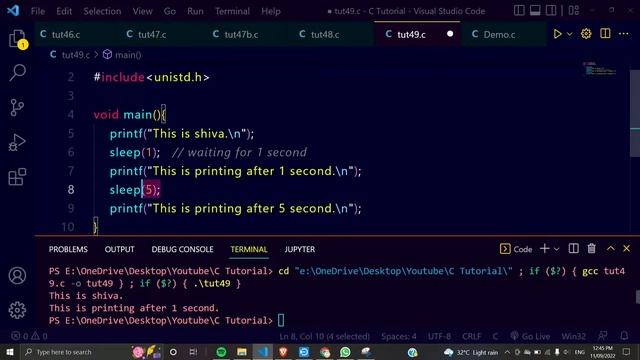Image resolution: width=640 pixels, height=360 pixels.
Task: Click the editor vertical scrollbar
Action: coord(635,113)
